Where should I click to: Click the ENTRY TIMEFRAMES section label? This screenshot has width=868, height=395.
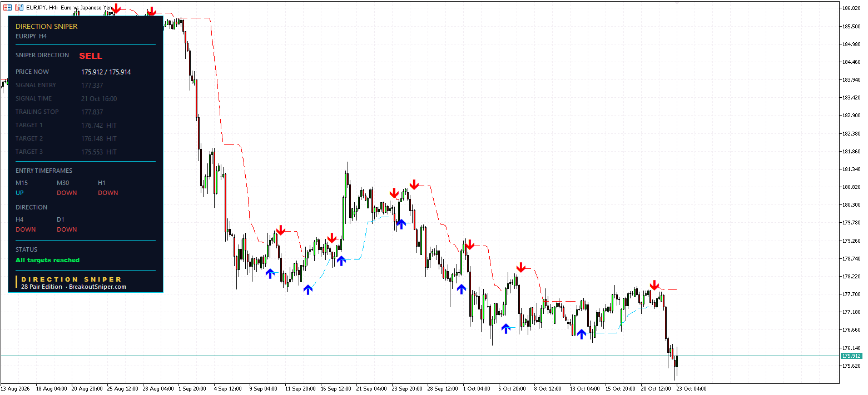44,171
